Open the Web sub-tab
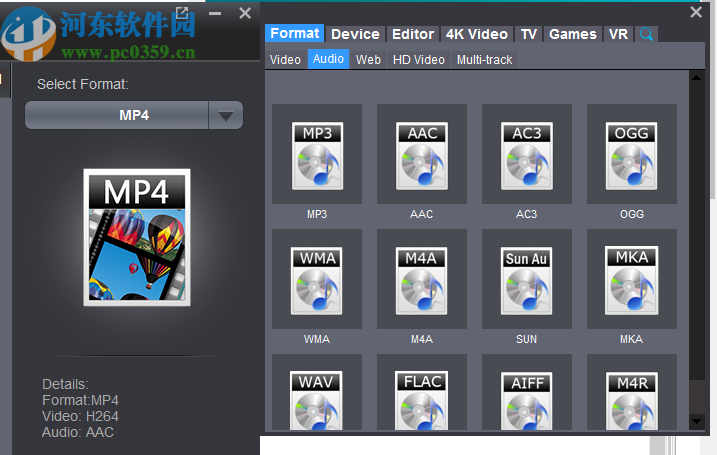 pyautogui.click(x=368, y=60)
